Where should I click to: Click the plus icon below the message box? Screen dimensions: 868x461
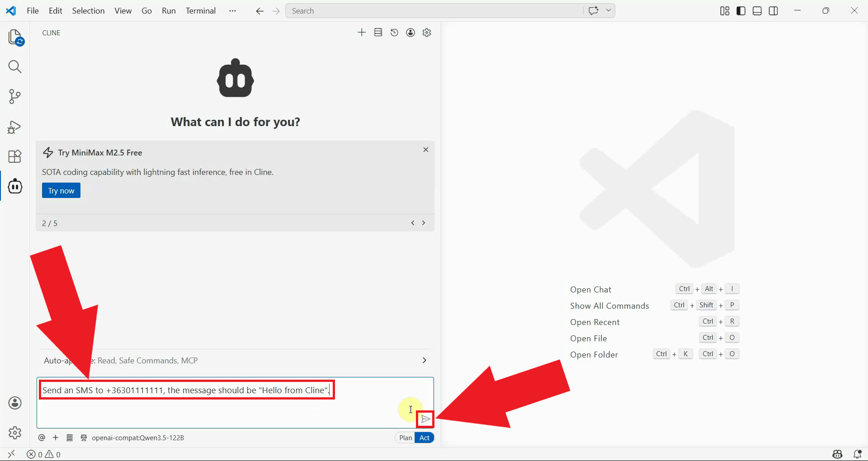pyautogui.click(x=56, y=437)
